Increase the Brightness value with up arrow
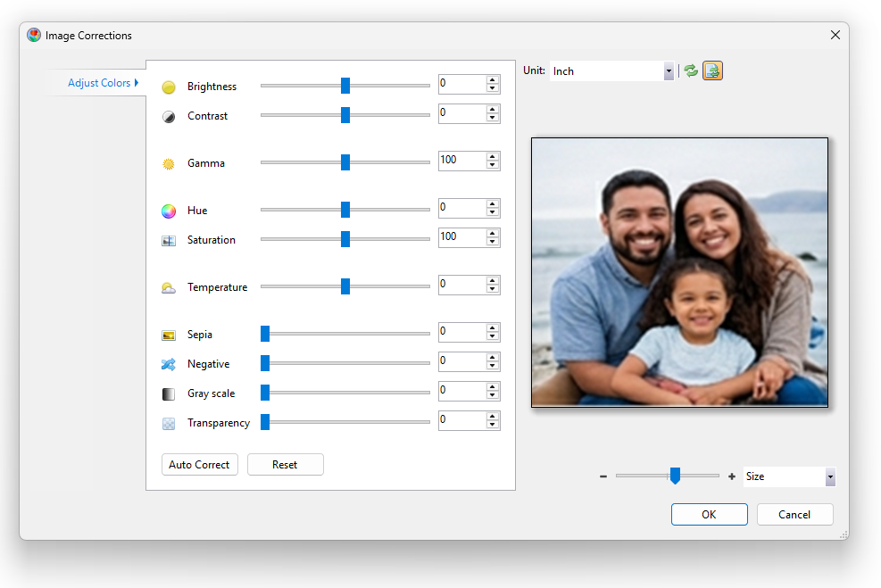The image size is (881, 588). (x=492, y=80)
